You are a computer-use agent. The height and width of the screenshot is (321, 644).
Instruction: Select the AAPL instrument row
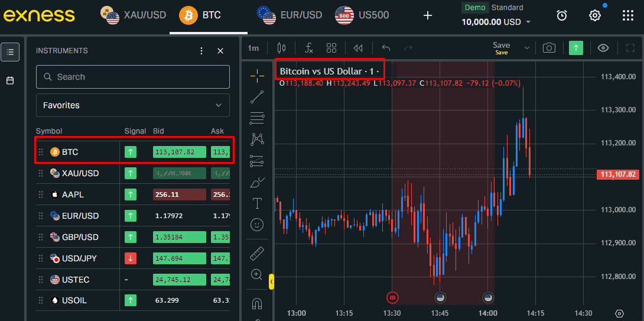pyautogui.click(x=133, y=195)
